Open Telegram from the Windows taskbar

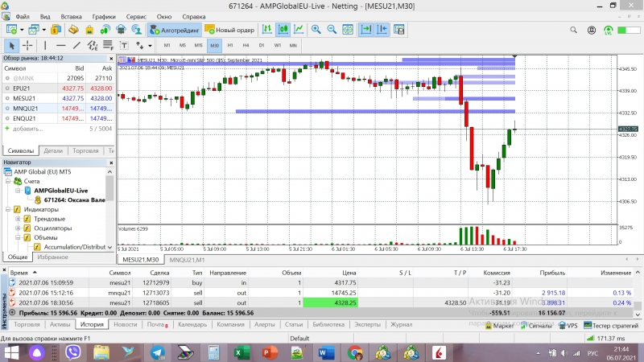pyautogui.click(x=158, y=352)
